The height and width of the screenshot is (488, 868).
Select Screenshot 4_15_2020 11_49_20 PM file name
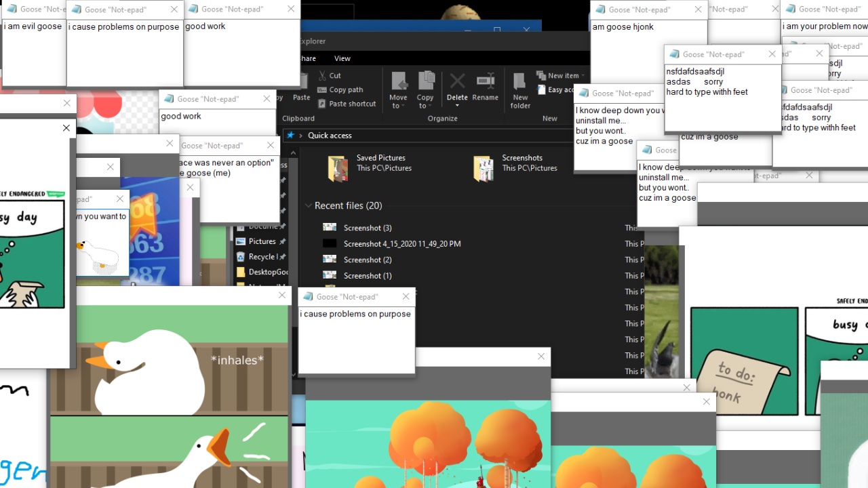[402, 244]
